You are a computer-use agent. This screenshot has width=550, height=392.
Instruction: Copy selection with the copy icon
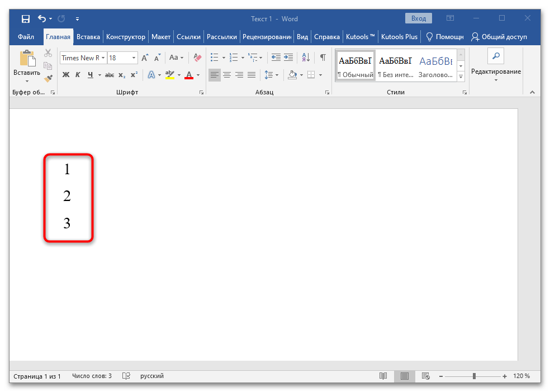(x=48, y=65)
